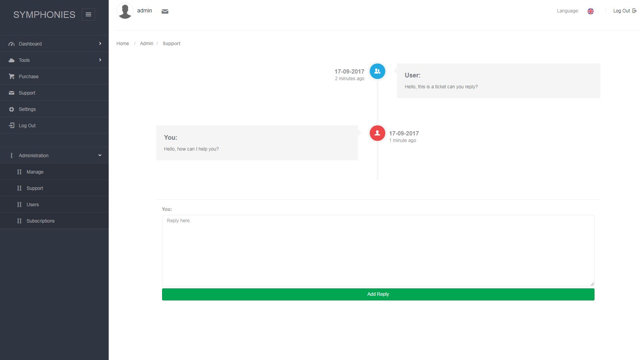This screenshot has height=360, width=644.
Task: Click the green Add Reply button
Action: [x=378, y=294]
